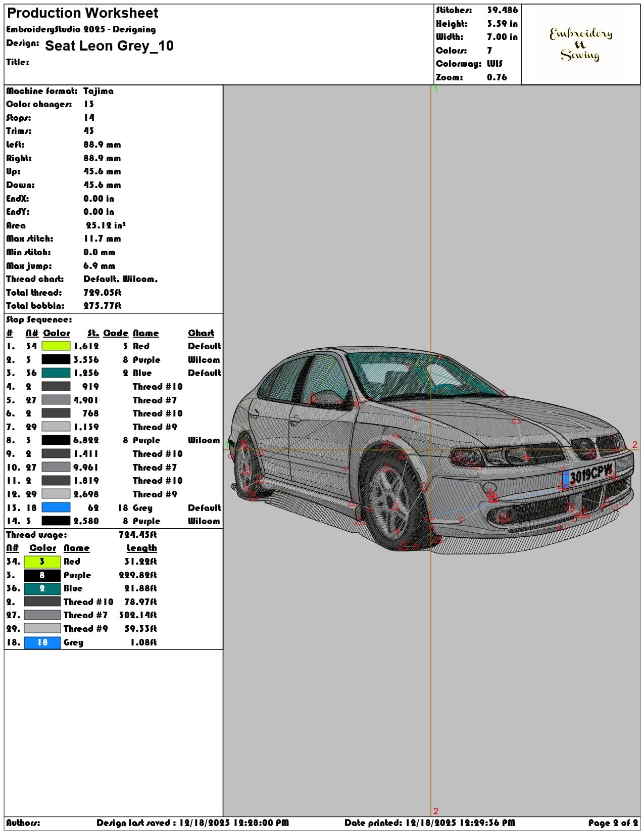The width and height of the screenshot is (644, 834).
Task: Click the 'Length' header in Thread usage
Action: click(x=141, y=548)
